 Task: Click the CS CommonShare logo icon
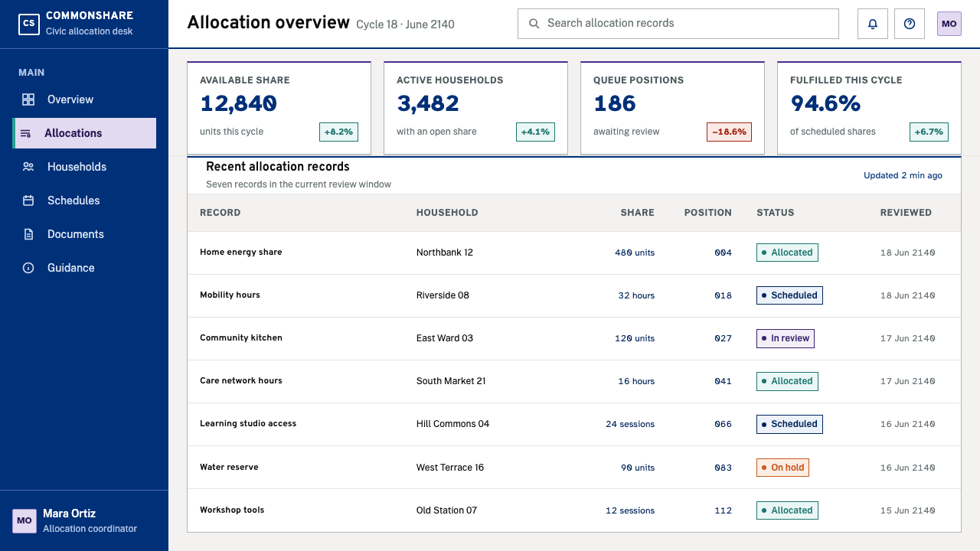pyautogui.click(x=28, y=24)
